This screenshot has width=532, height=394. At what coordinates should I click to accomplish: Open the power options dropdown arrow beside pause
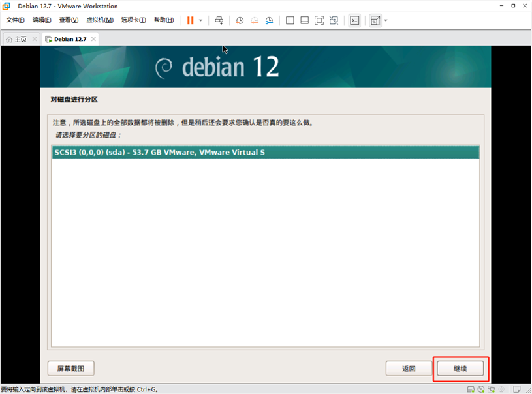200,20
